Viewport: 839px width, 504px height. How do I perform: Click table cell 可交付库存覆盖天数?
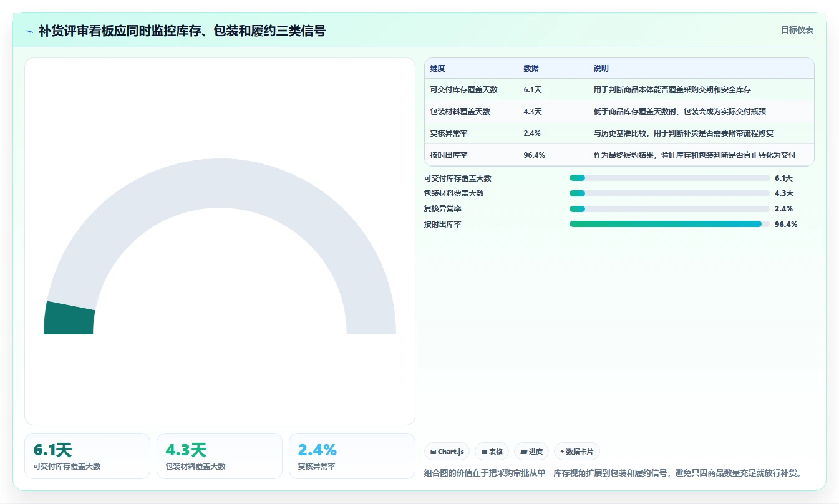463,90
